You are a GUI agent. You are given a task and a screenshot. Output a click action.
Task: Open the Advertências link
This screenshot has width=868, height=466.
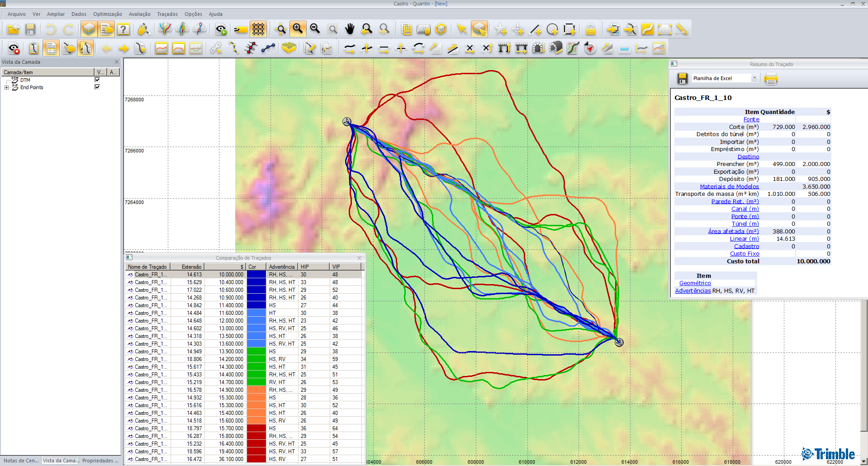693,291
